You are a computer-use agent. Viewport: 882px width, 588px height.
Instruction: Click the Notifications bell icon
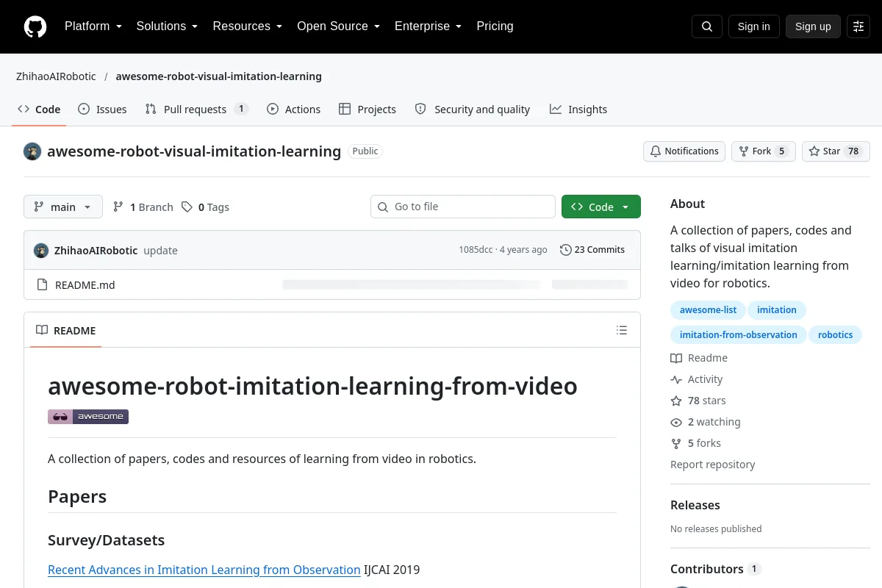coord(656,151)
